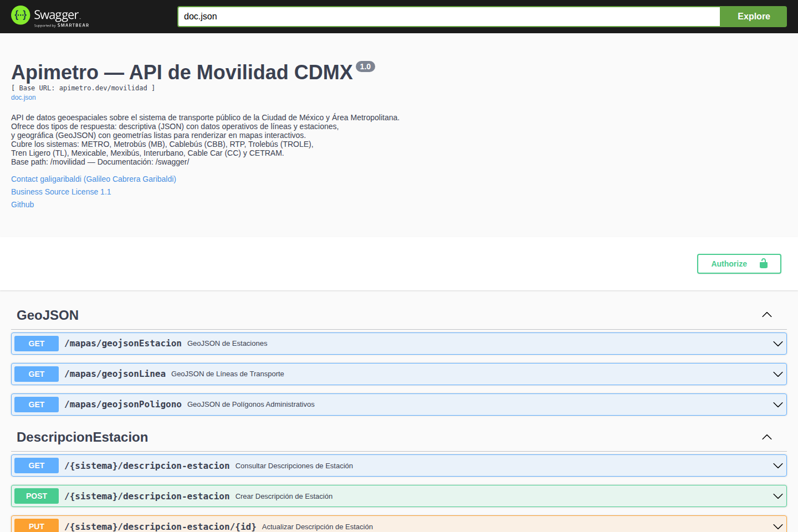
Task: Open the Business Source License 1.1 link
Action: pyautogui.click(x=61, y=192)
